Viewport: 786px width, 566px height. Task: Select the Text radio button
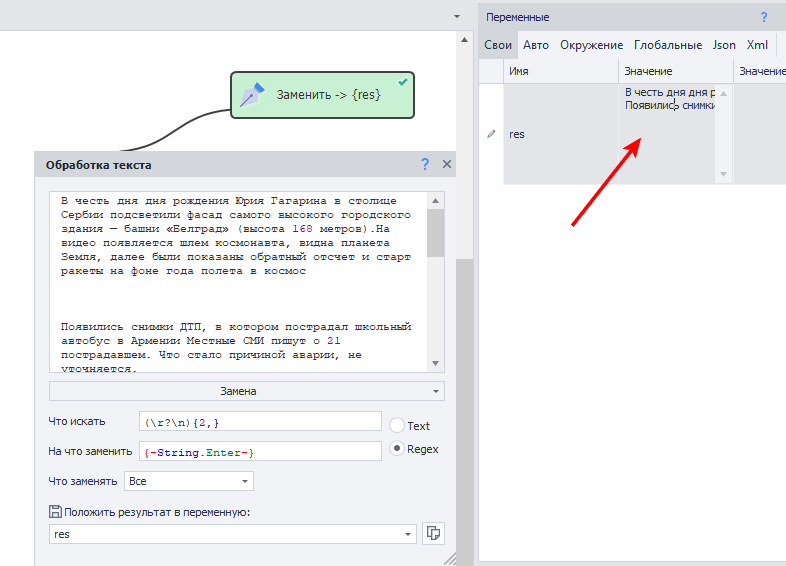397,425
